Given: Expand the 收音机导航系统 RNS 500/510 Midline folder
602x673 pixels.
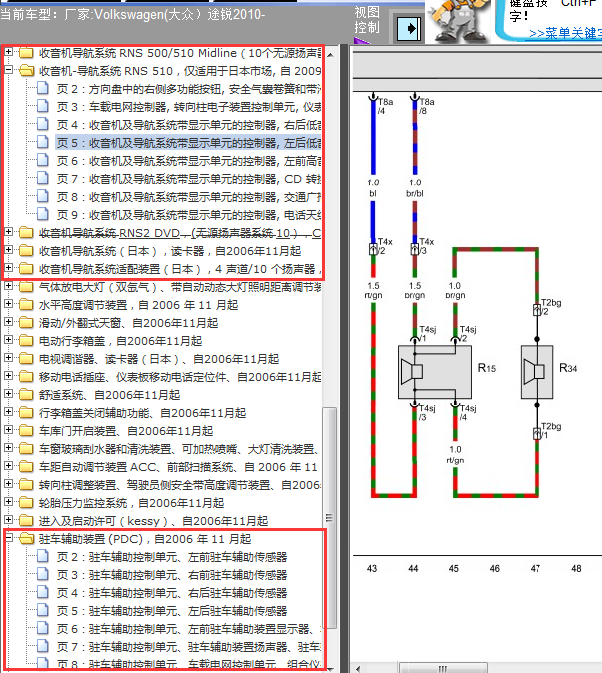Looking at the screenshot, I should coord(8,52).
